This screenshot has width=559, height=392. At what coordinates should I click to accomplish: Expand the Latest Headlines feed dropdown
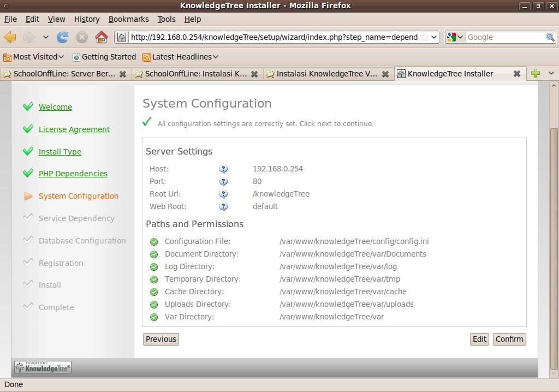[181, 57]
